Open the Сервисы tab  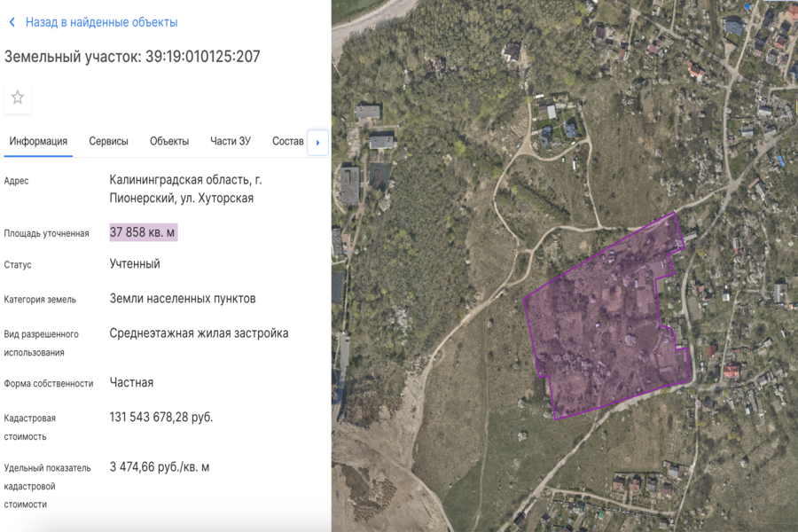click(108, 141)
